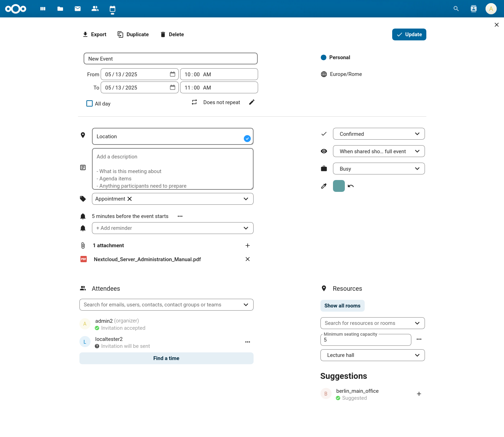Reset event color with the undo arrow
Viewport: 504px width, 437px height.
pos(351,186)
